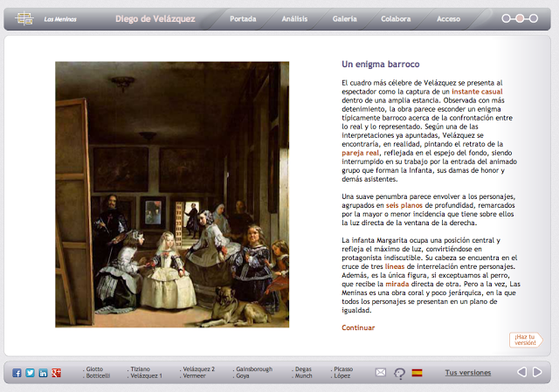Viewport: 559px width, 392px height.
Task: Click the Las Meninas text label
Action: [60, 19]
